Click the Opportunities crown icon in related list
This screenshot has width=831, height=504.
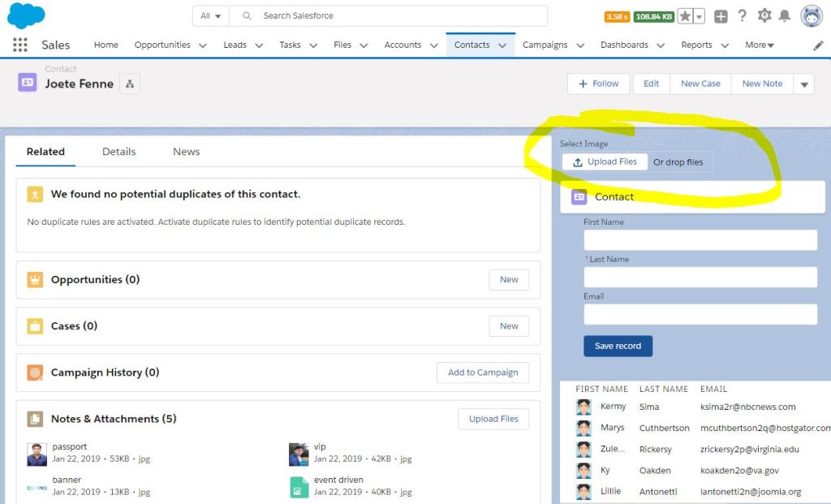(x=35, y=279)
